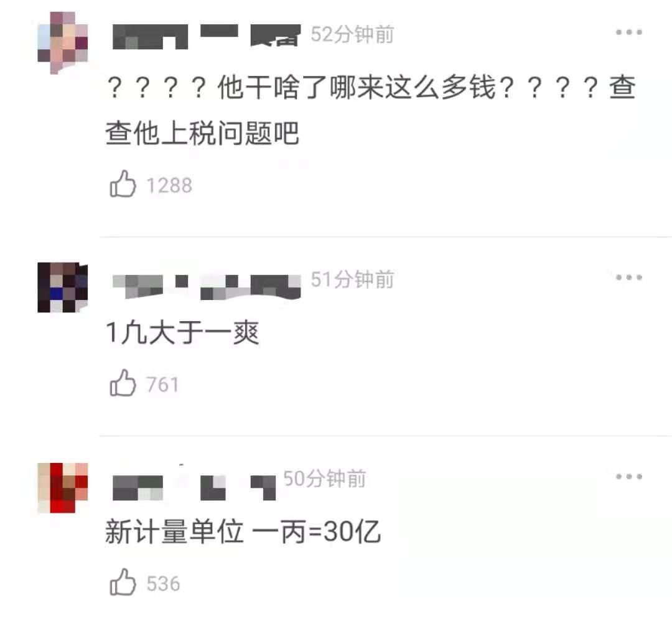672x626 pixels.
Task: Tap the 1288 like count
Action: 169,185
